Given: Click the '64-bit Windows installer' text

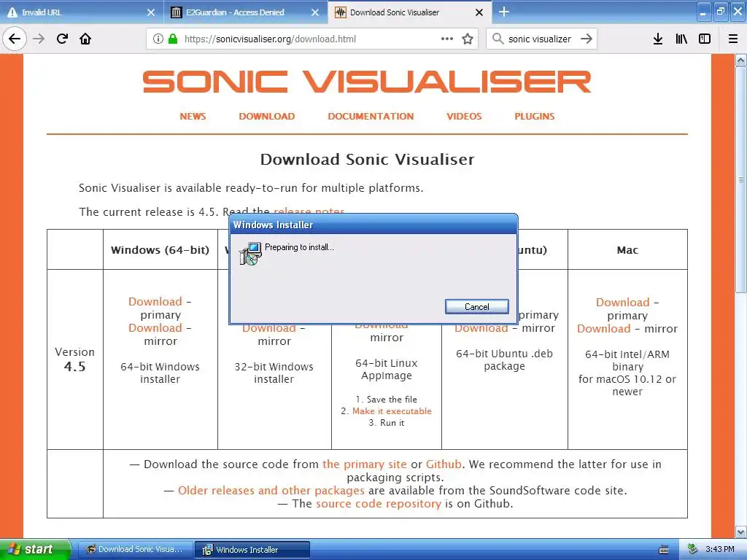Looking at the screenshot, I should pos(160,373).
